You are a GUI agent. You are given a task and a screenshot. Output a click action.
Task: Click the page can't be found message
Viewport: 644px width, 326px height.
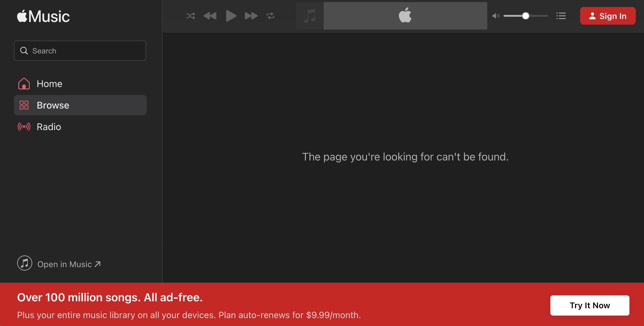pyautogui.click(x=405, y=157)
